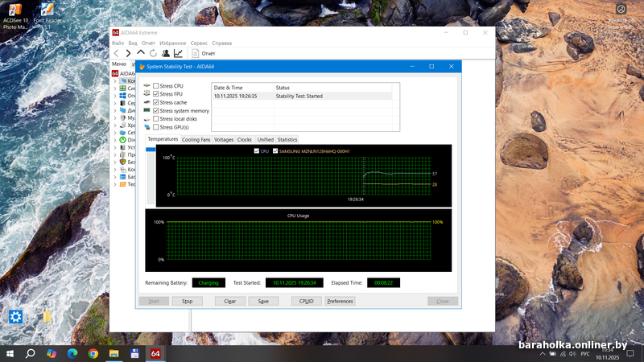Open Preferences
This screenshot has width=644, height=362.
pos(340,301)
